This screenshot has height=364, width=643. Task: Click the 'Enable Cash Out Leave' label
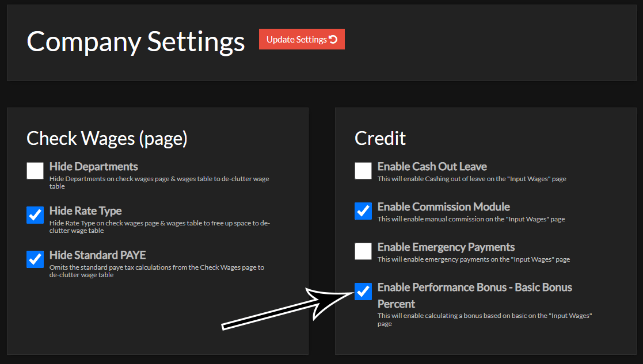(432, 167)
